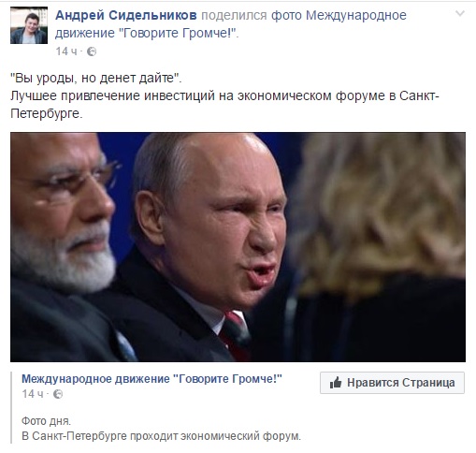This screenshot has width=476, height=453.
Task: Click the "фото" link in post header
Action: pos(286,15)
